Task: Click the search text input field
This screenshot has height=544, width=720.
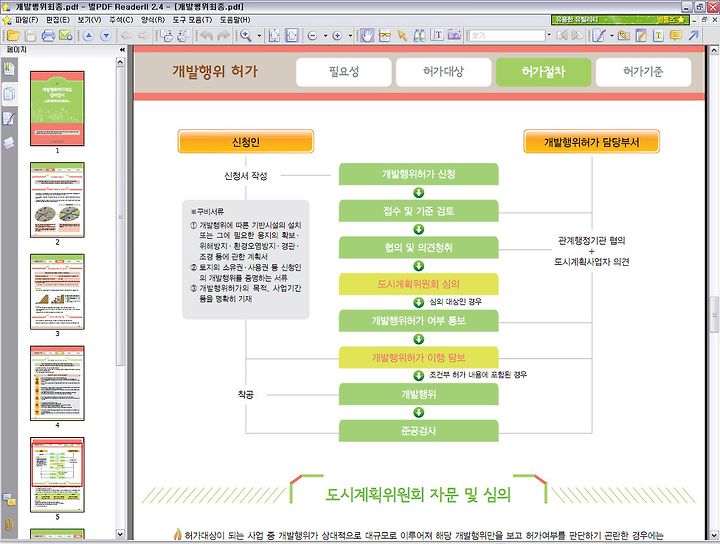Action: 507,35
